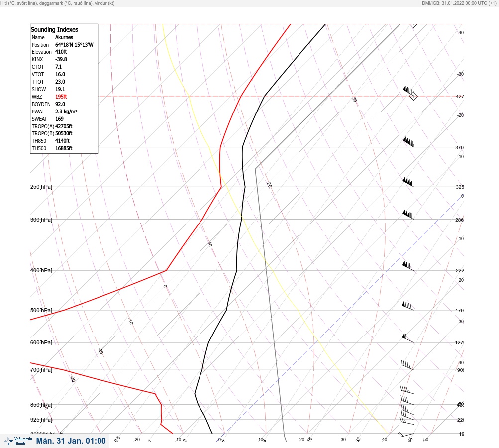Image resolution: width=499 pixels, height=448 pixels.
Task: Select the PWAT value 2.3 kg/m²
Action: tap(66, 112)
